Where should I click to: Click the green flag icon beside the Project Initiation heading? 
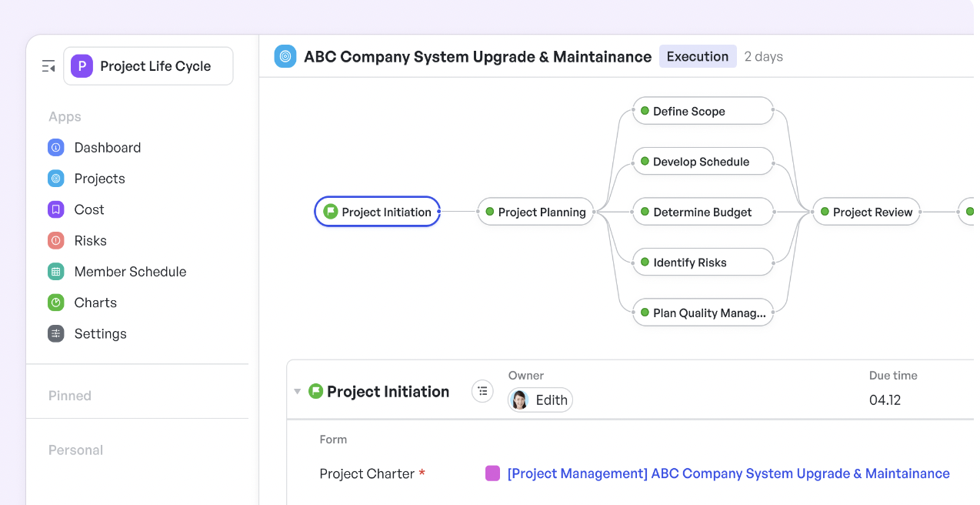[x=315, y=391]
